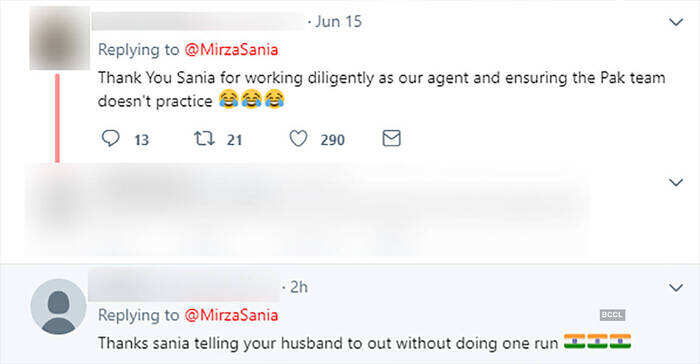This screenshot has width=700, height=364.
Task: Click the reply speech bubble icon
Action: [110, 138]
